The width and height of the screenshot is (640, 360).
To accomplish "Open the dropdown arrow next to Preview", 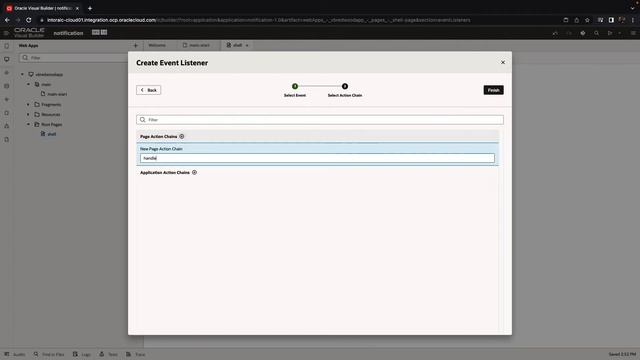I will pyautogui.click(x=620, y=33).
